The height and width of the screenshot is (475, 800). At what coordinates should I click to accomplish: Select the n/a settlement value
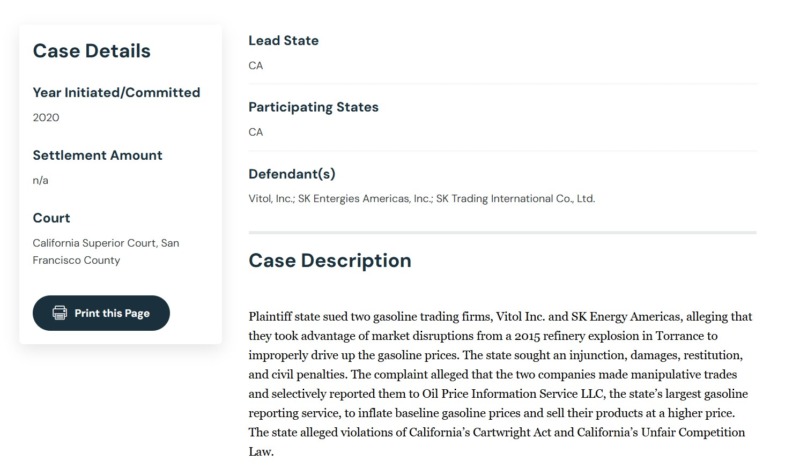[x=40, y=180]
